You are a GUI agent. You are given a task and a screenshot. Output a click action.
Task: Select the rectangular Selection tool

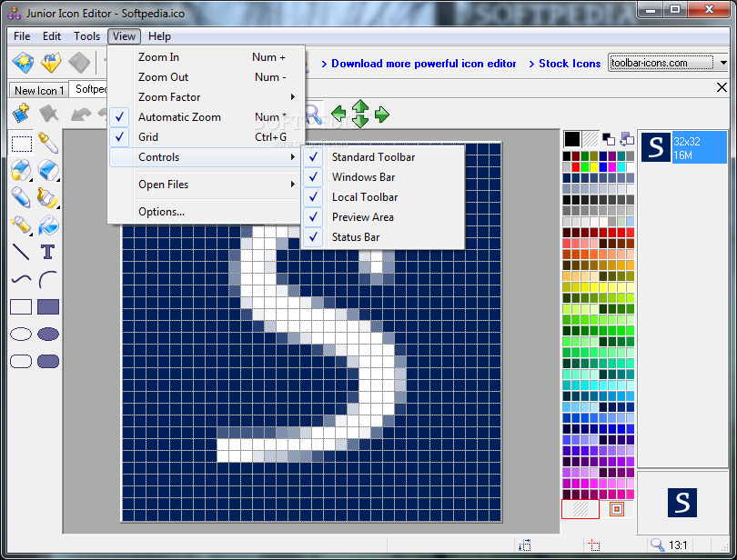click(22, 144)
